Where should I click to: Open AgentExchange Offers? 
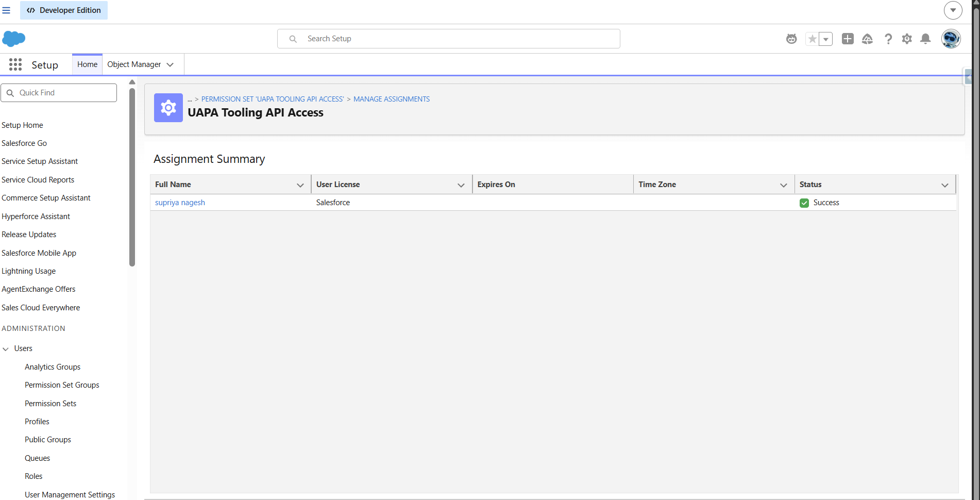click(x=38, y=289)
